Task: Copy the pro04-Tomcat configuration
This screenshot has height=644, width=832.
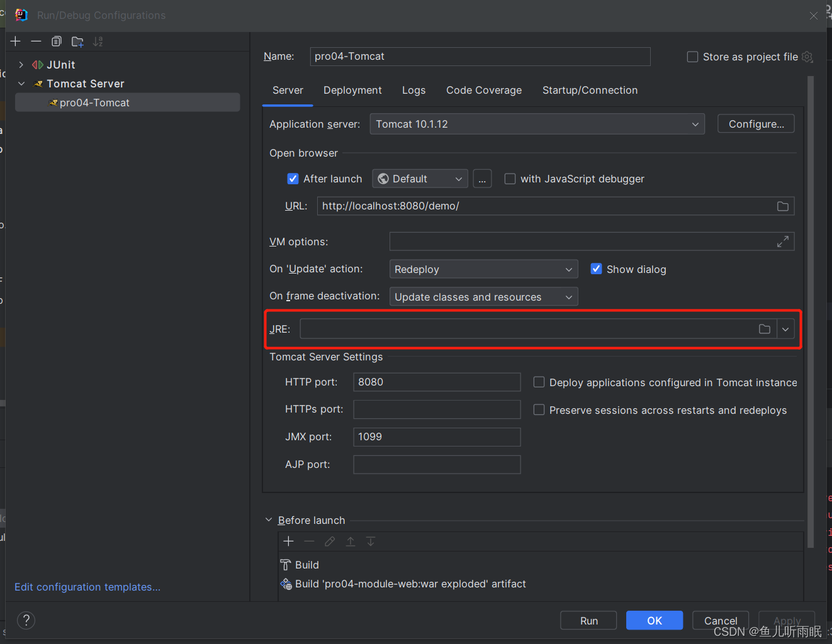Action: coord(56,41)
